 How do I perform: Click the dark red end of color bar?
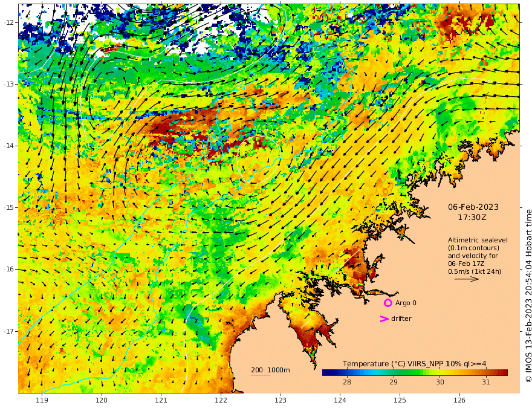(x=504, y=373)
